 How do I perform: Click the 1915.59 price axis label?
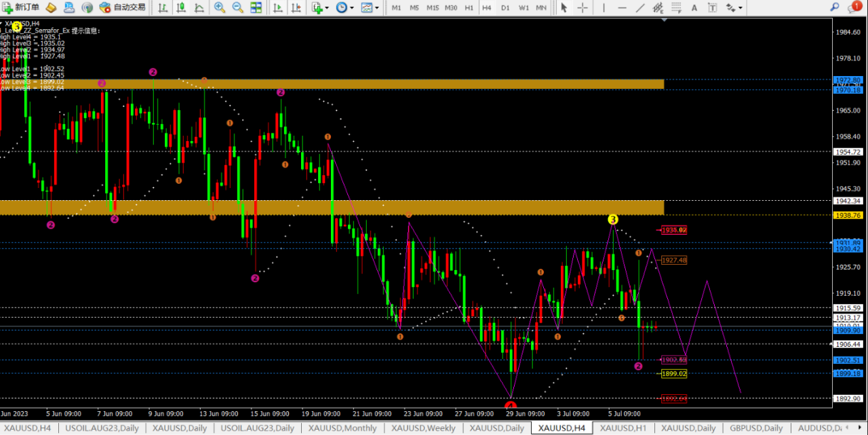tap(848, 308)
